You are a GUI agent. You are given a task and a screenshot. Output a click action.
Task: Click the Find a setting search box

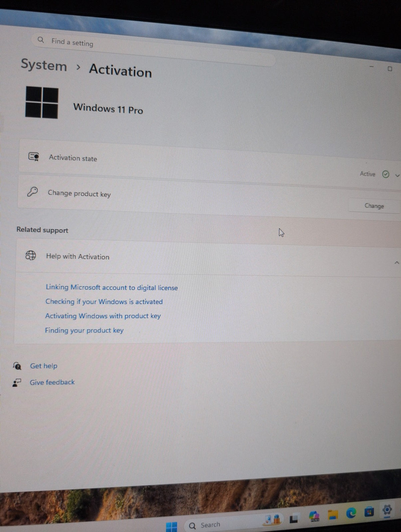pos(154,50)
